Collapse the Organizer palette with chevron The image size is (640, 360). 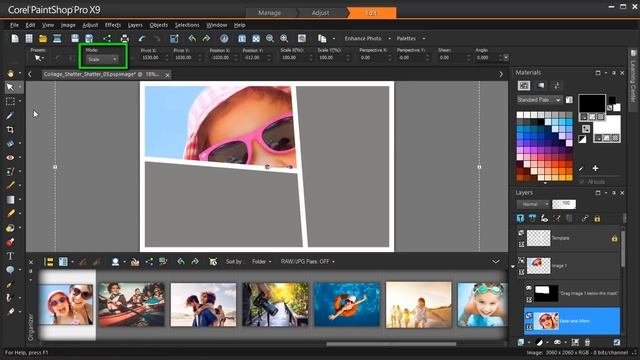click(496, 262)
